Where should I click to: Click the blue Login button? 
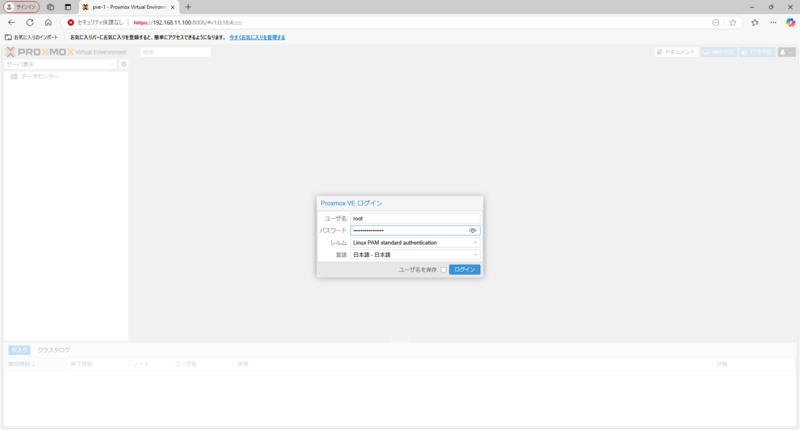[464, 269]
